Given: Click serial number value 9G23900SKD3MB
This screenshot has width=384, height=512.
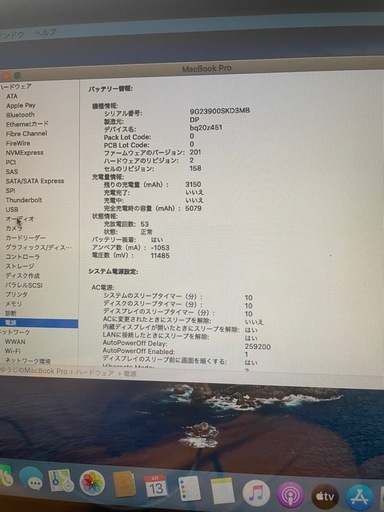Looking at the screenshot, I should click(x=220, y=111).
